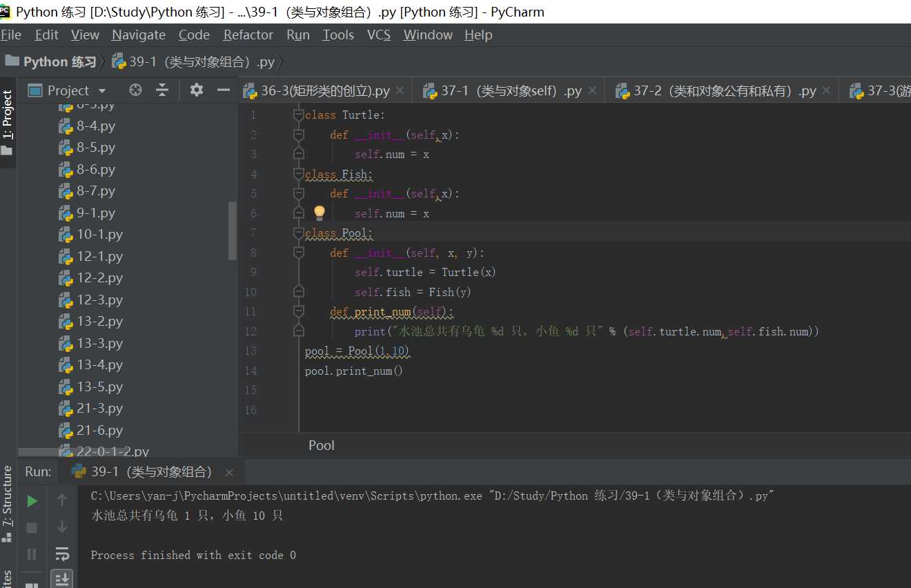
Task: Select 12-3.py in project tree
Action: (90, 300)
